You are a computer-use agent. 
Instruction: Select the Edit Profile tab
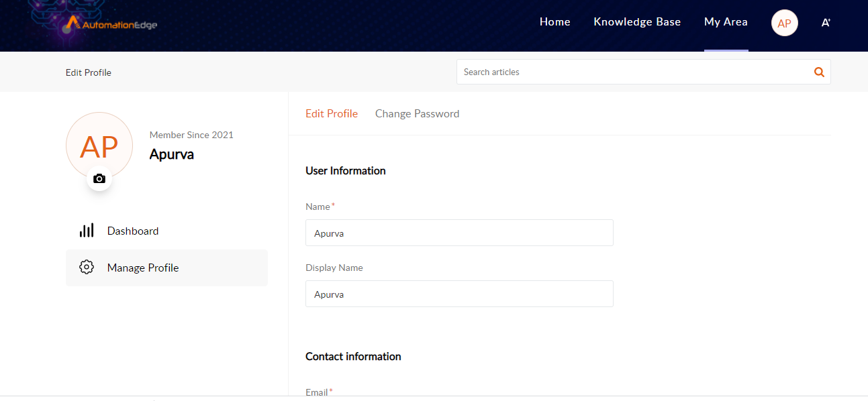click(x=332, y=114)
